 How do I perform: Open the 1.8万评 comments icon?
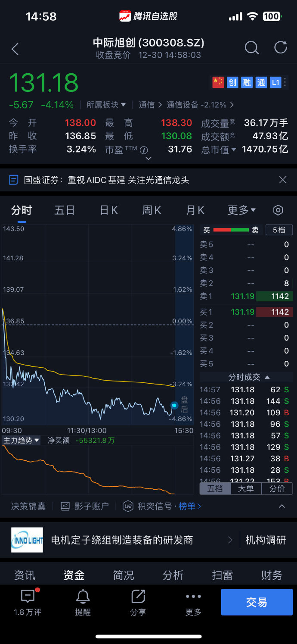point(28,597)
